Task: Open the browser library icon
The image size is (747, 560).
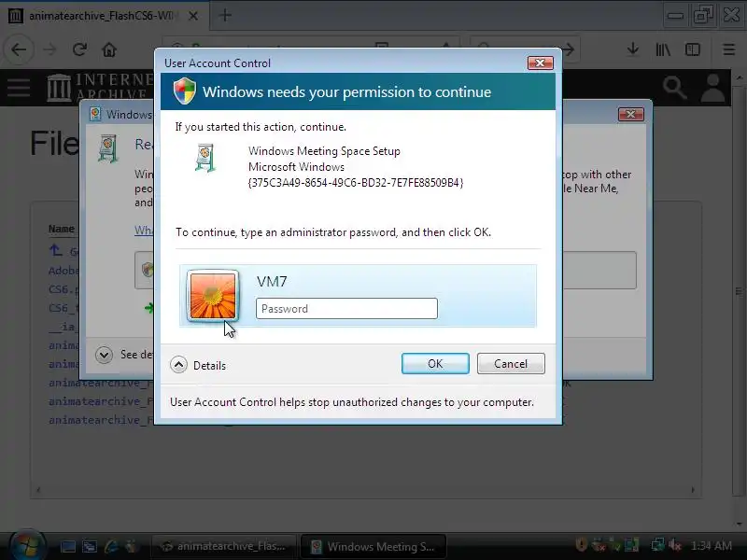Action: click(x=663, y=49)
